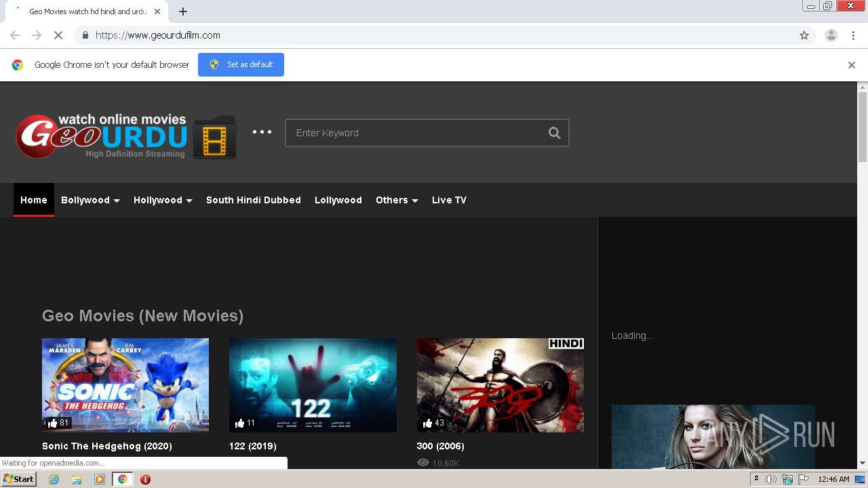Open a new tab with the plus button
Viewport: 868px width, 488px height.
pyautogui.click(x=183, y=12)
